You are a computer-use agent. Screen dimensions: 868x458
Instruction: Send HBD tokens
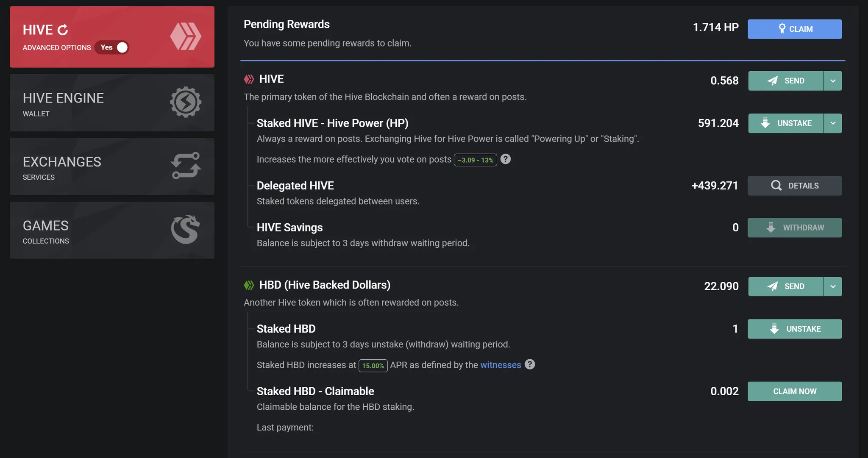click(786, 286)
